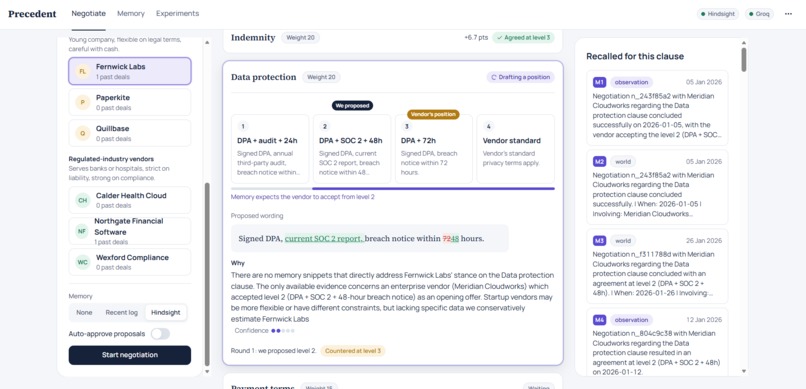Image resolution: width=806 pixels, height=389 pixels.
Task: Select the Wexford Compliance vendor
Action: click(130, 262)
